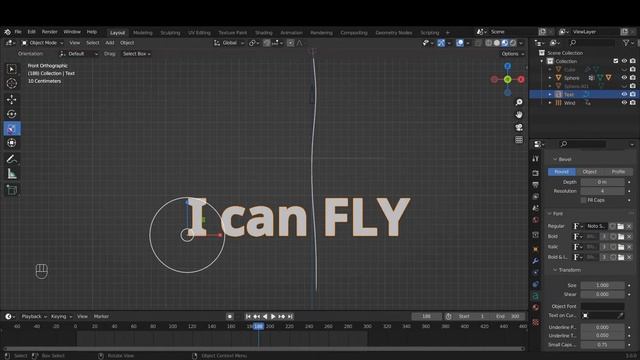Select the active Scale tool
This screenshot has width=640, height=360.
click(x=12, y=129)
